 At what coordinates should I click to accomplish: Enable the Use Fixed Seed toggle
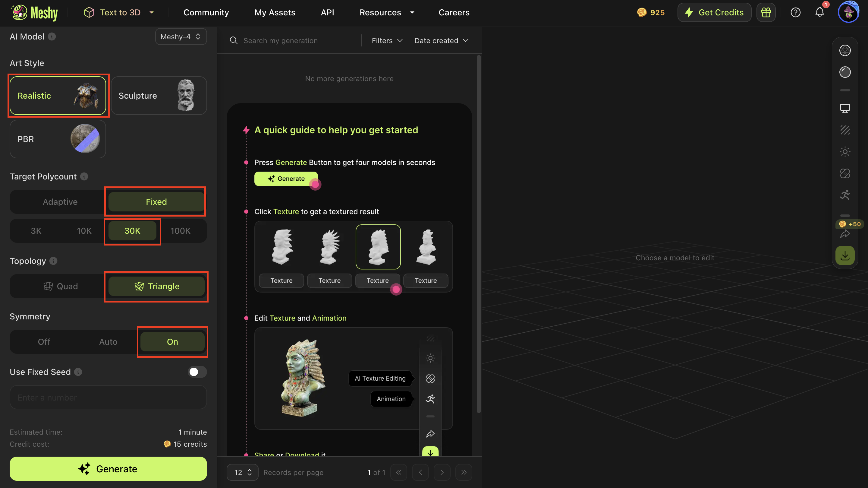[x=197, y=372]
